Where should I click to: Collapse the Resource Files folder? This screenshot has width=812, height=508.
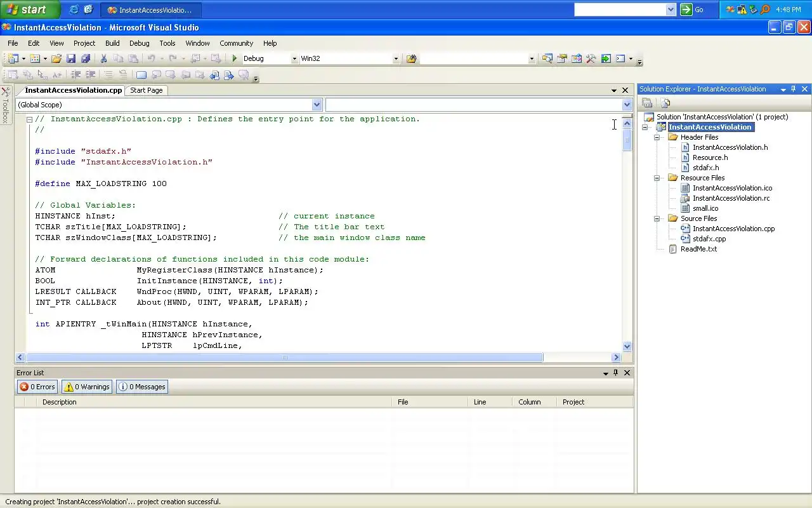point(657,178)
